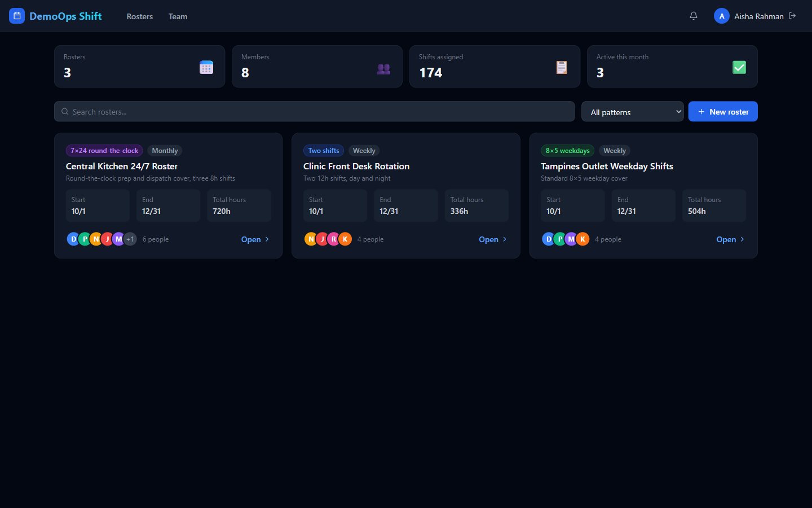This screenshot has width=812, height=508.
Task: Switch to the Team navigation tab
Action: (x=178, y=16)
